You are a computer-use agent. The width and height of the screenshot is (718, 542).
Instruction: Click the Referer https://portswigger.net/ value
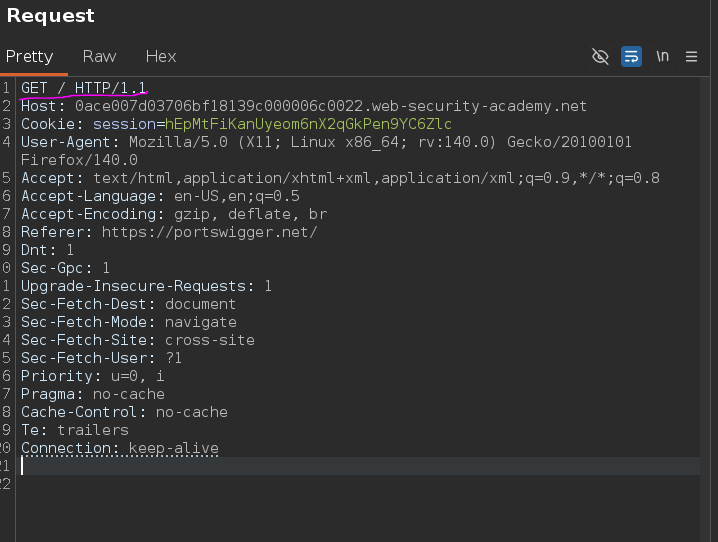point(209,232)
